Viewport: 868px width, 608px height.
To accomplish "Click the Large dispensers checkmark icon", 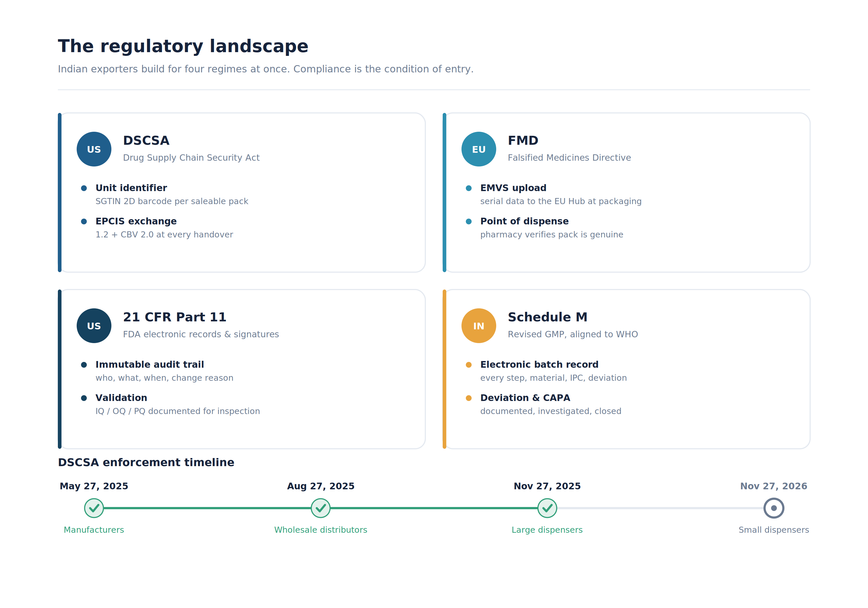I will [547, 508].
